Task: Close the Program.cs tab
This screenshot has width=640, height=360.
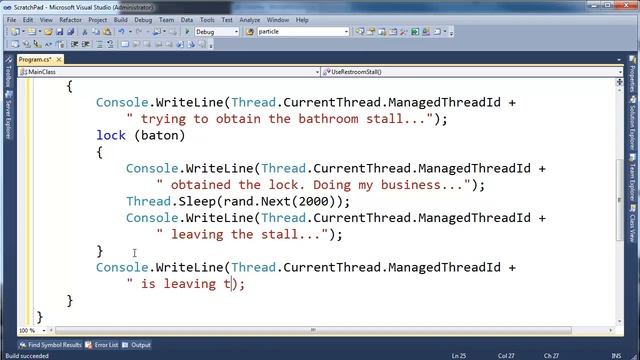Action: tap(59, 60)
